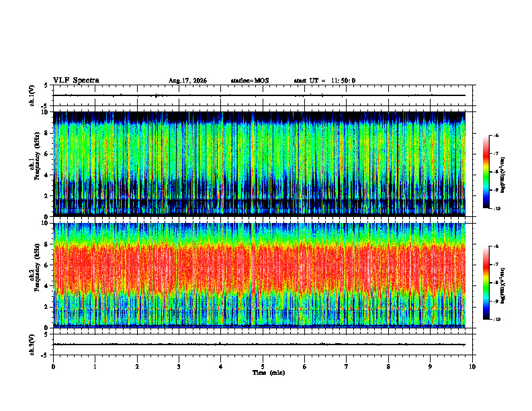Image resolution: width=532 pixels, height=411 pixels.
Task: Click the ch.1 waveform trace panel
Action: point(264,95)
